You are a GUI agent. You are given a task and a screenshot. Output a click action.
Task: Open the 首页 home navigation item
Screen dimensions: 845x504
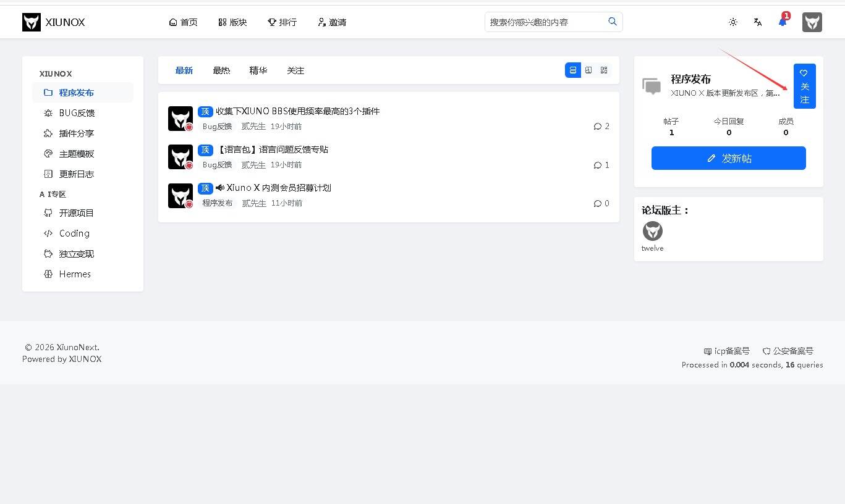click(x=183, y=22)
